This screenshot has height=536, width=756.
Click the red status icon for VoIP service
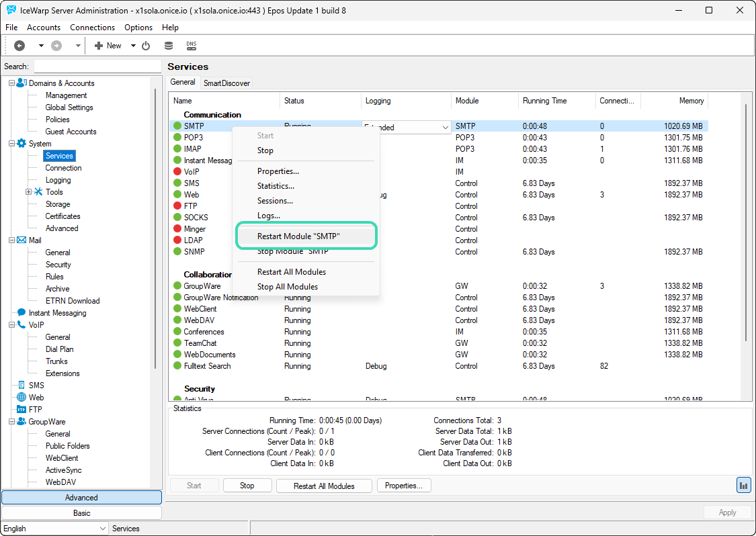coord(177,171)
